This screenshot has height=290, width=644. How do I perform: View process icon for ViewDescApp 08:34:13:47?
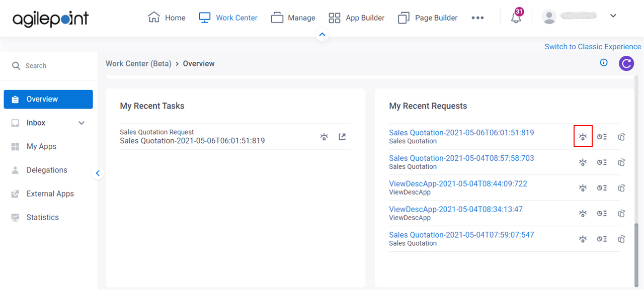tap(583, 214)
